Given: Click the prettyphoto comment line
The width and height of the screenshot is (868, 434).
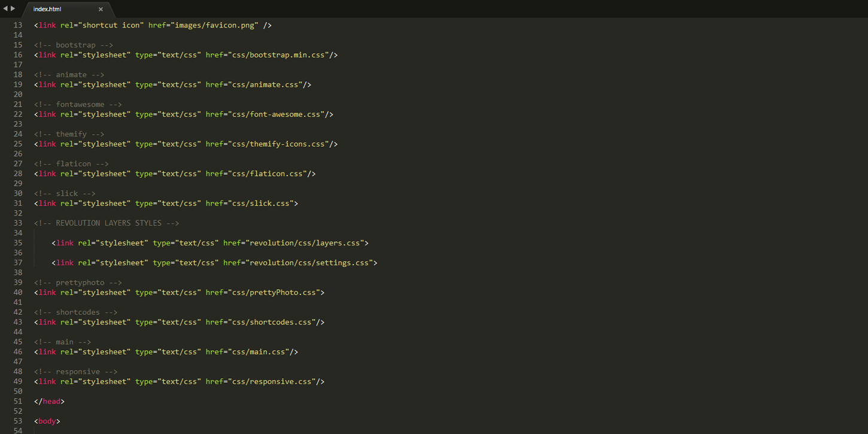Looking at the screenshot, I should 78,283.
